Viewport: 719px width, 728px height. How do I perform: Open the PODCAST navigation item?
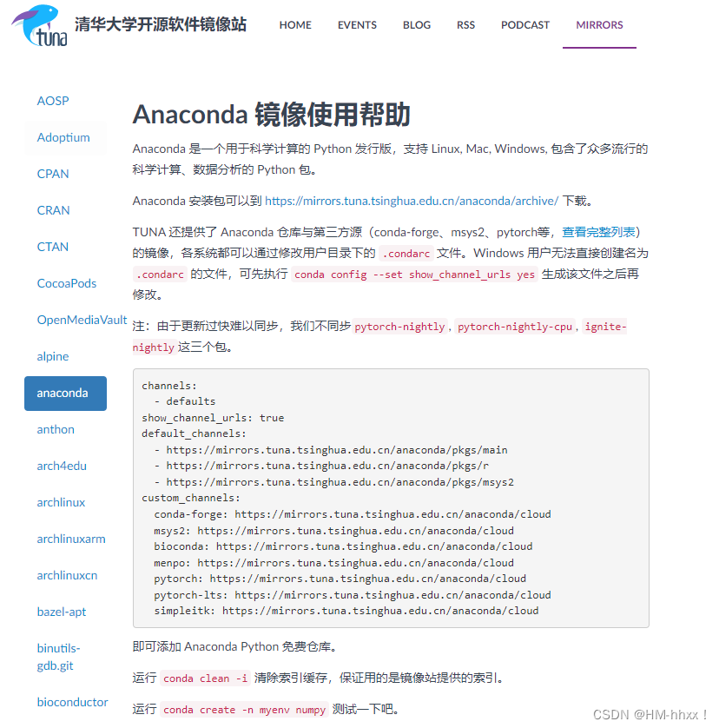(x=525, y=25)
